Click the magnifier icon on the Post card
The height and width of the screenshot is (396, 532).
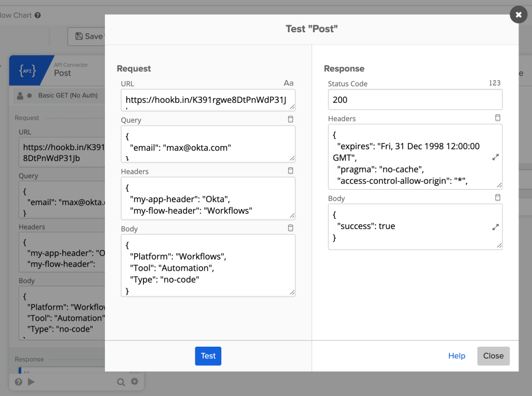(x=121, y=382)
